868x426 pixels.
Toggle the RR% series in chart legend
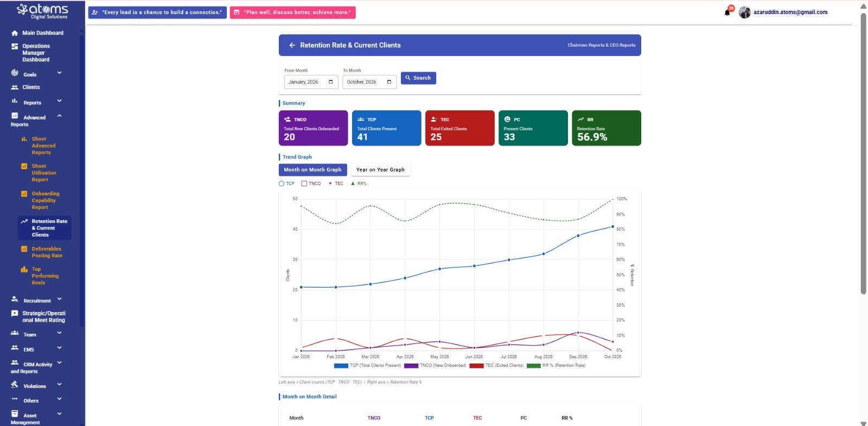click(x=359, y=183)
